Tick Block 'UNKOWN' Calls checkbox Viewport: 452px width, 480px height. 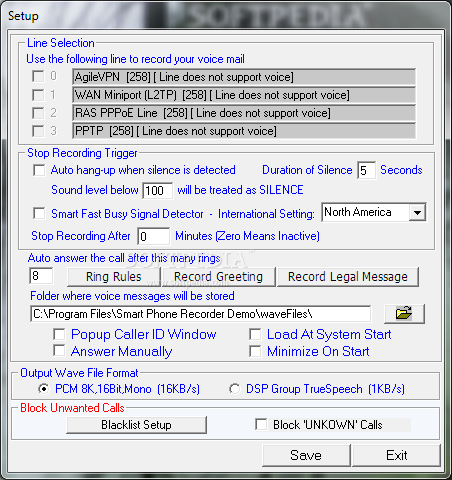point(261,424)
